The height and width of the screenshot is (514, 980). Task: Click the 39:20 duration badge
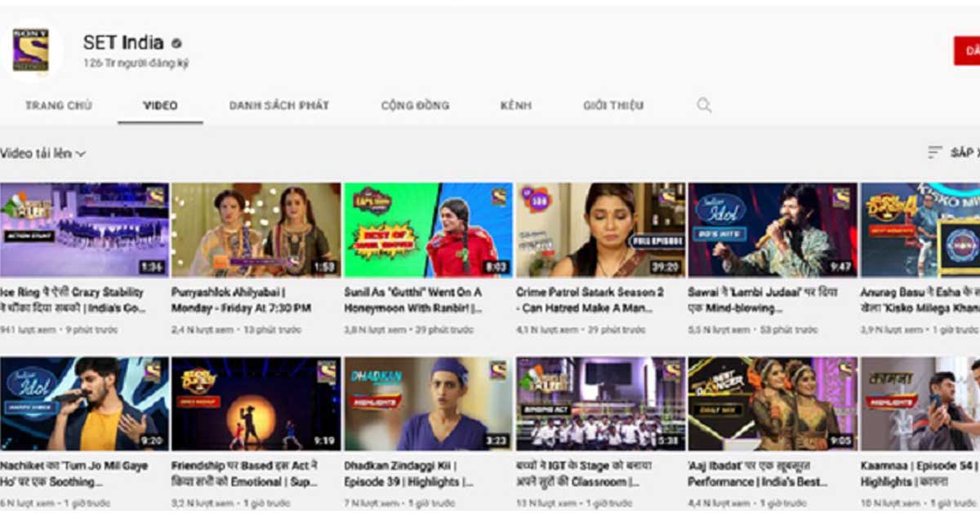(665, 267)
